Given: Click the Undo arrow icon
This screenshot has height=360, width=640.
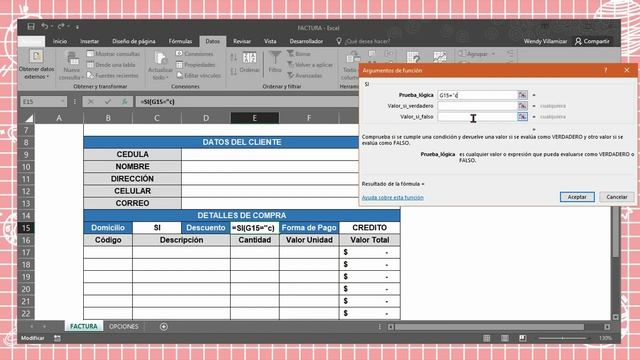Looking at the screenshot, I should tap(44, 27).
